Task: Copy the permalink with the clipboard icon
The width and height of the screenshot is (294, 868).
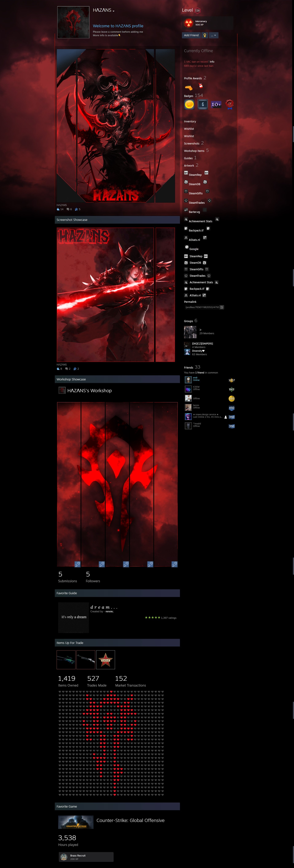Action: [222, 307]
